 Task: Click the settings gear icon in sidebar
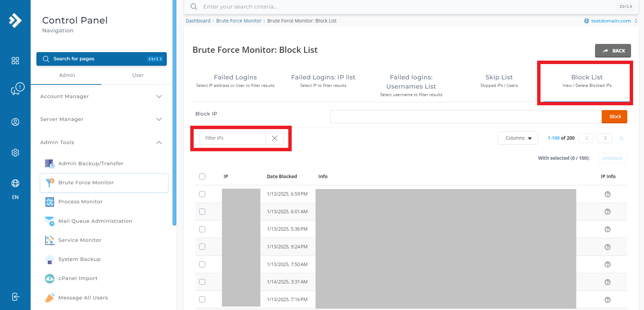(x=15, y=153)
